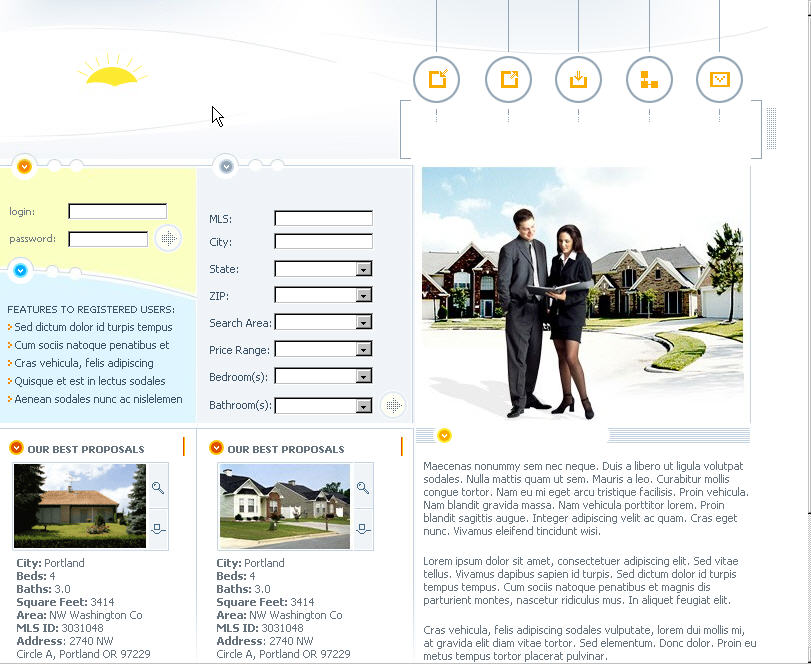
Task: Click the envelope contact nav icon
Action: click(x=719, y=80)
